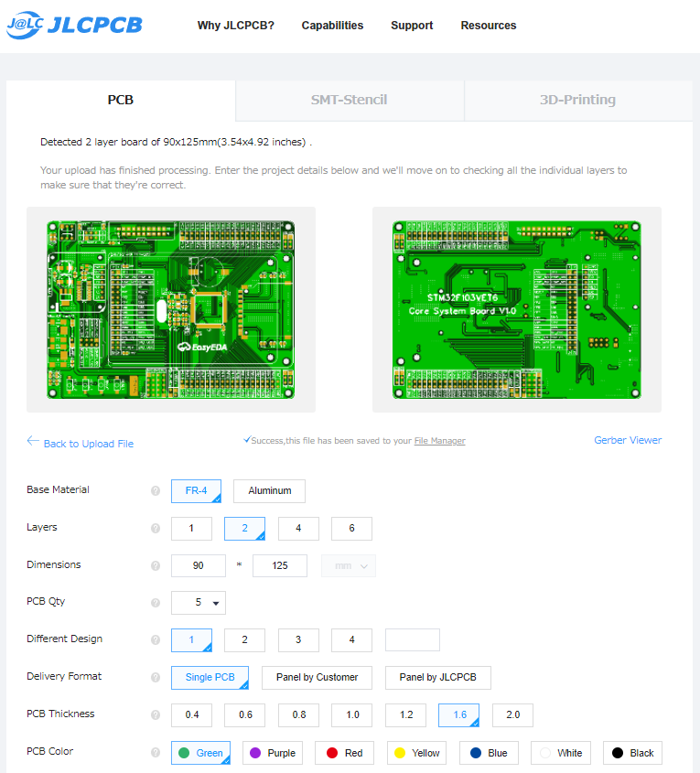
Task: Open help icon for Different Design
Action: click(156, 639)
